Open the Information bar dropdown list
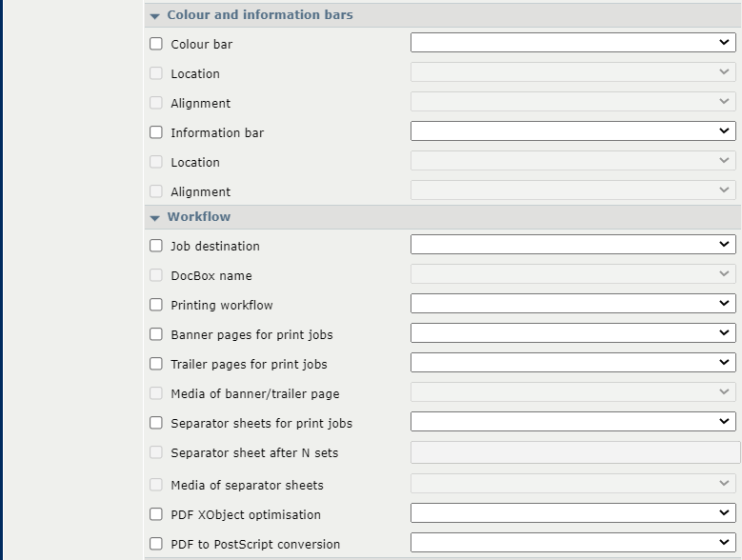 pos(573,131)
